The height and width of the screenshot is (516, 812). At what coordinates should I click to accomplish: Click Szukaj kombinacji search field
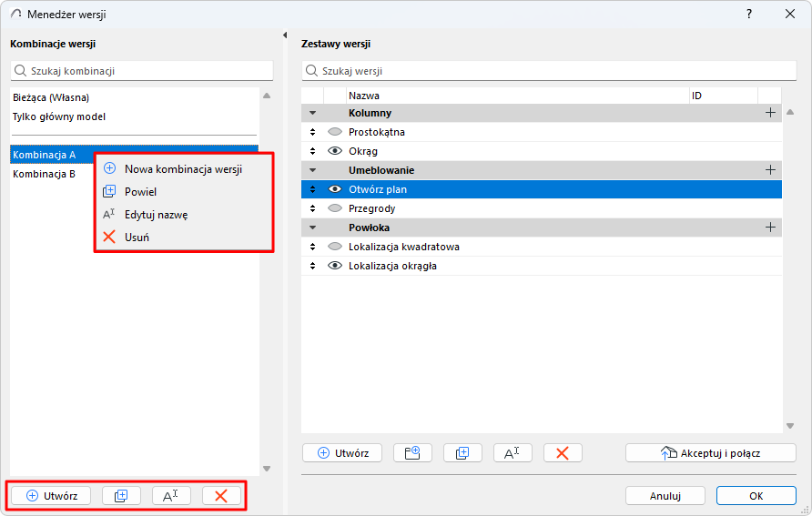pos(142,71)
